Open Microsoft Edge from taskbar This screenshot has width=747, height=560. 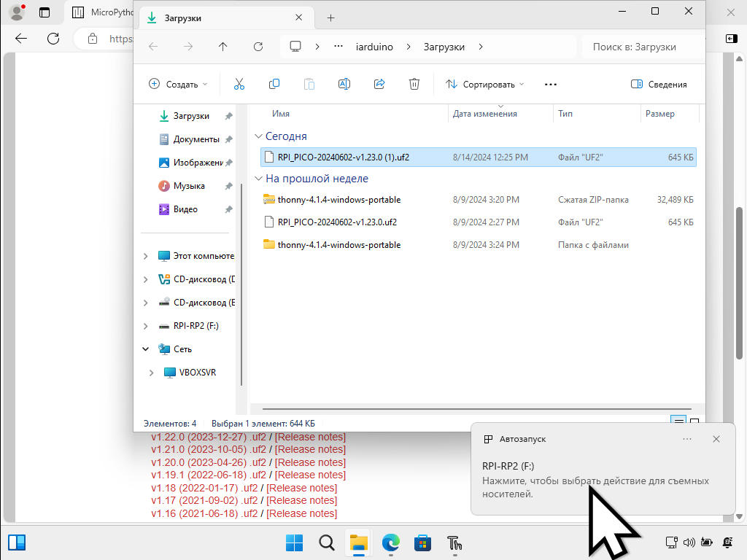pyautogui.click(x=391, y=542)
